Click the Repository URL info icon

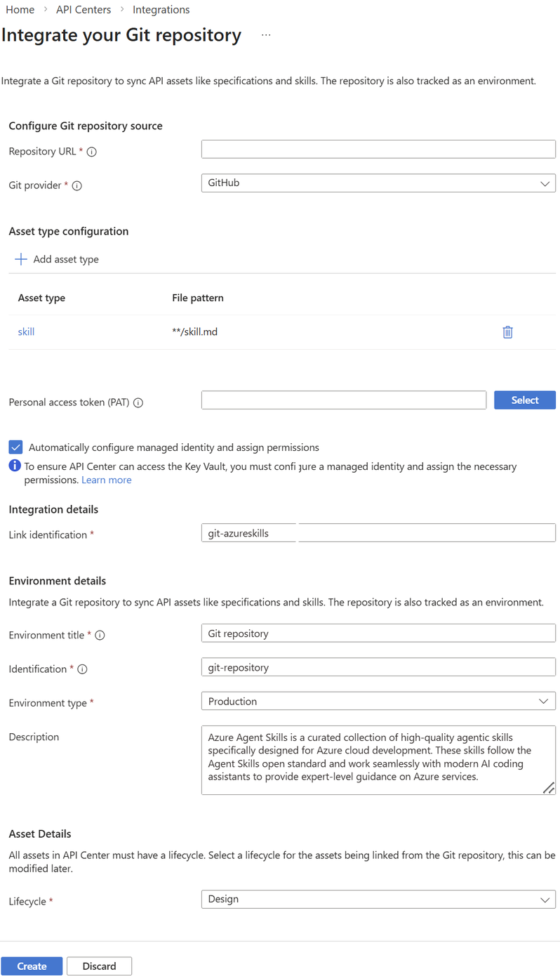point(91,152)
